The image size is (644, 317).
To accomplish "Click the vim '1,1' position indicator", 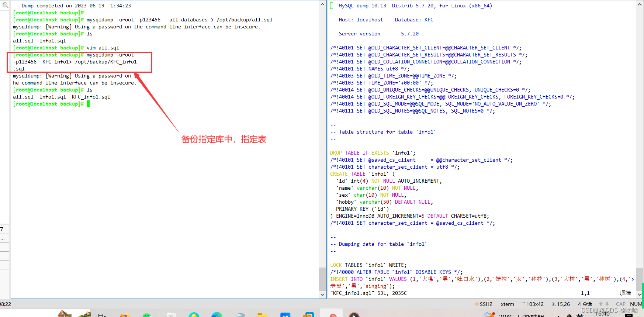I will coord(585,293).
